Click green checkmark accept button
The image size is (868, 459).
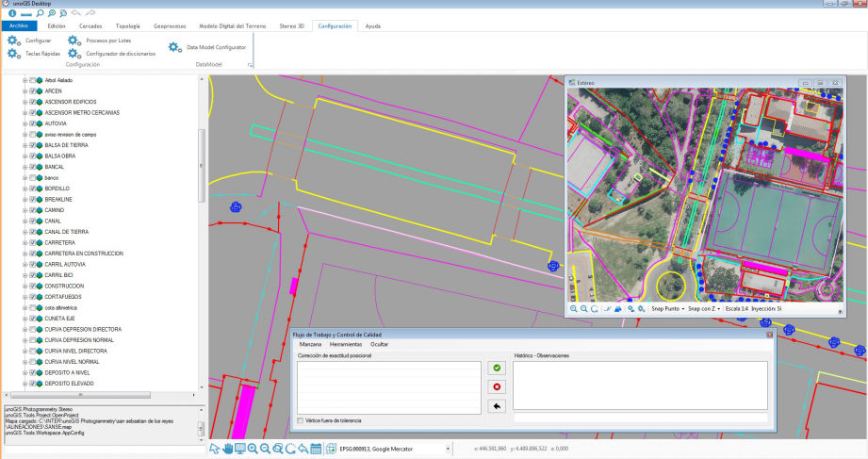point(496,369)
